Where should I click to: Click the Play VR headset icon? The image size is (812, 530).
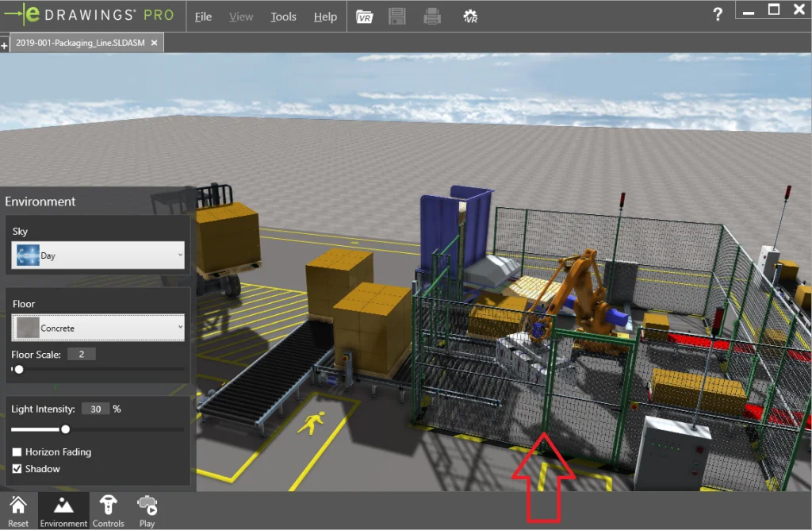tap(147, 510)
